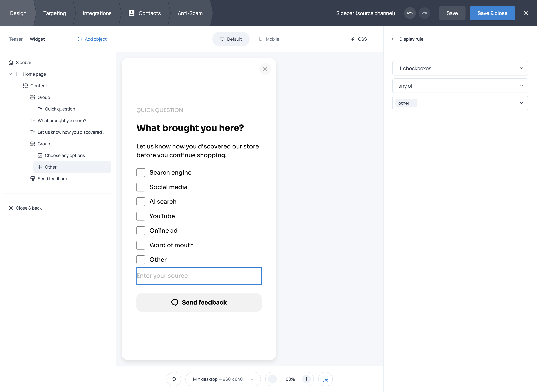Select the Sidebar home icon item

pyautogui.click(x=20, y=63)
